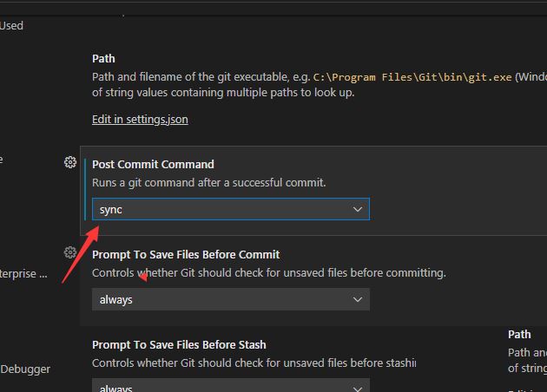547x392 pixels.
Task: Click the chevron arrow in the sync dropdown
Action: click(x=358, y=209)
